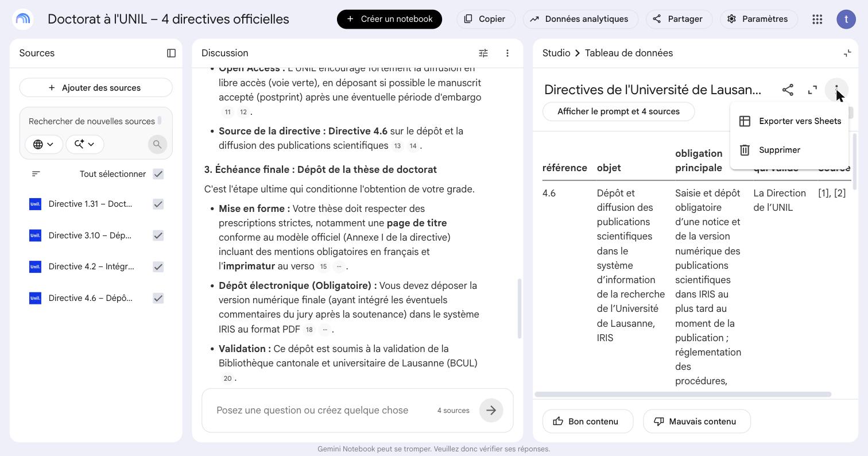Image resolution: width=868 pixels, height=456 pixels.
Task: Uncheck Directive 1.31 source checkbox
Action: click(x=158, y=204)
